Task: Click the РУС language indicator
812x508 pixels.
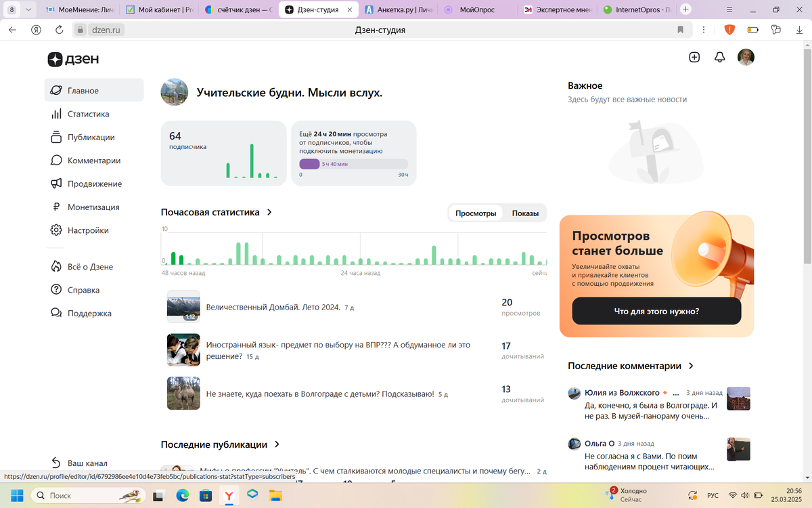Action: (713, 496)
